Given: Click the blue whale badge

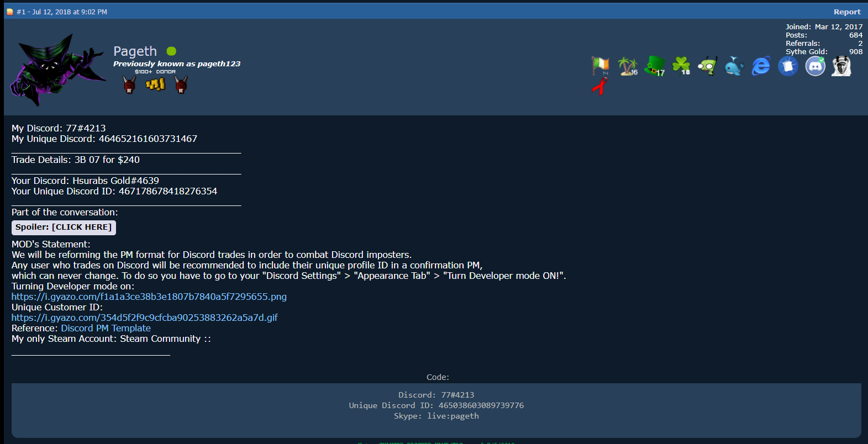Looking at the screenshot, I should (x=734, y=66).
